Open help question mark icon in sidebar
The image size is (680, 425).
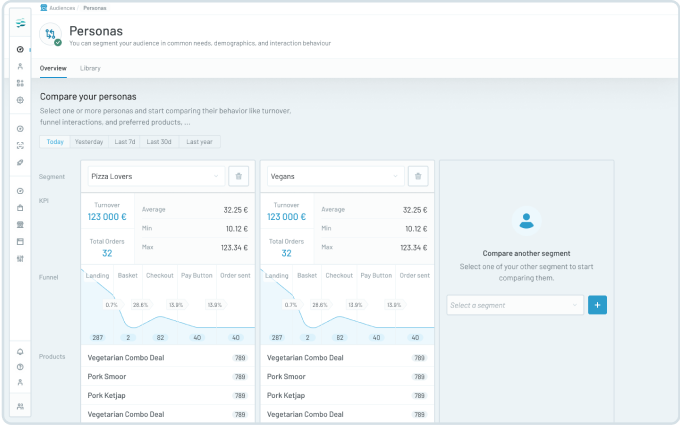pos(20,367)
